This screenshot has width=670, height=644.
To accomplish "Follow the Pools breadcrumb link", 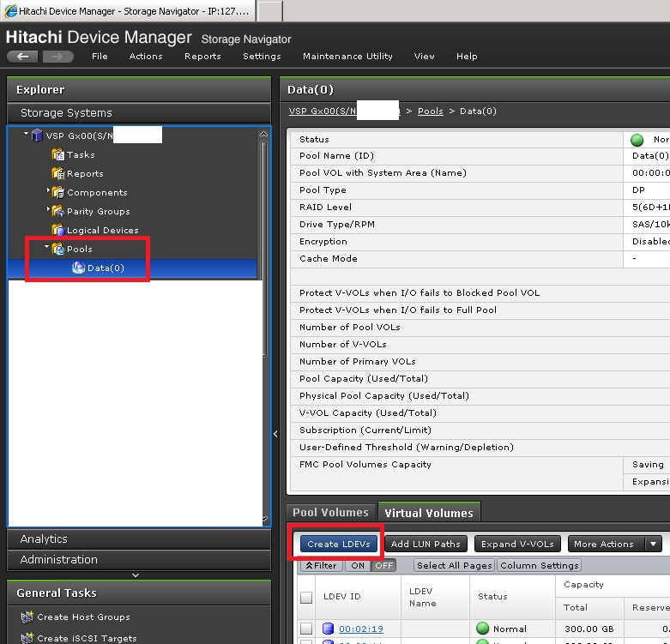I will (x=431, y=111).
